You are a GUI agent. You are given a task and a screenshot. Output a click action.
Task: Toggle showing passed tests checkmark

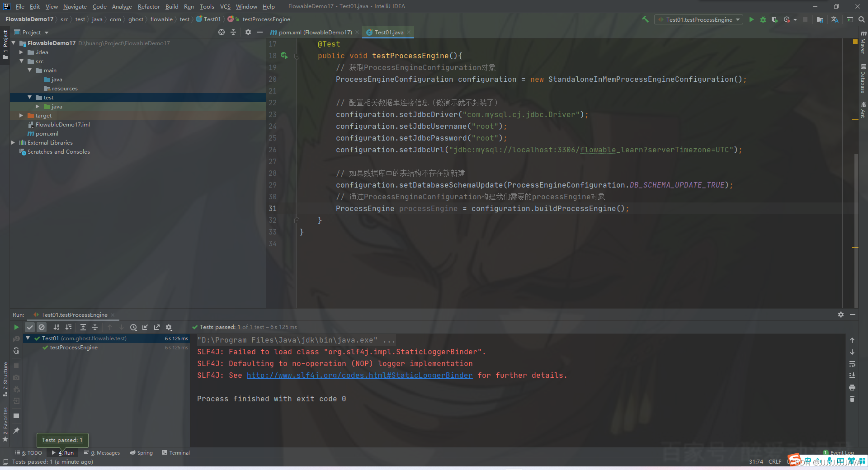click(30, 327)
